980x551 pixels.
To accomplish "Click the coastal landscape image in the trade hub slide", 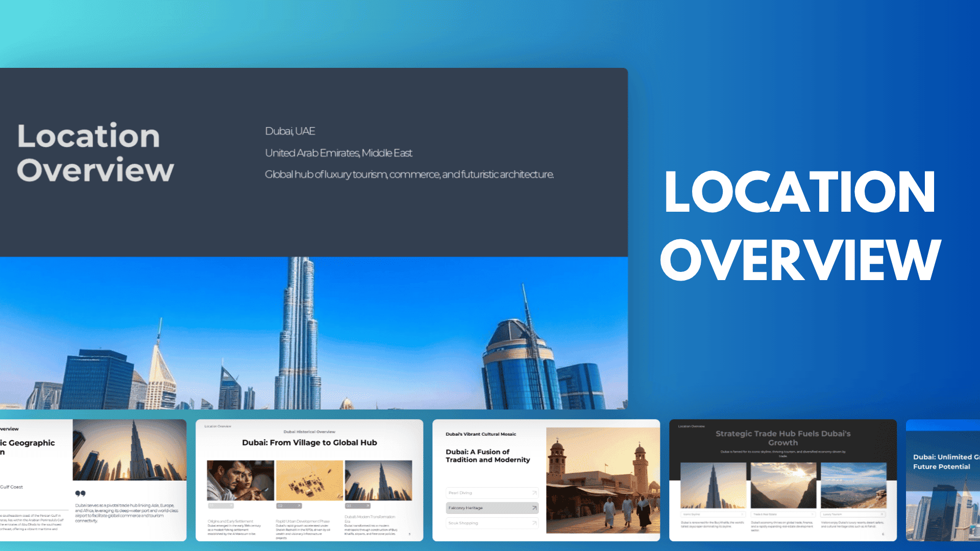I will (x=853, y=485).
